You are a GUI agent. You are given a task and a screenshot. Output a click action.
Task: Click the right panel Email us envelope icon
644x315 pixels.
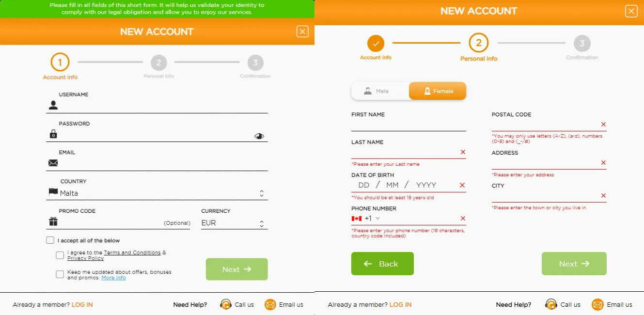pos(598,304)
